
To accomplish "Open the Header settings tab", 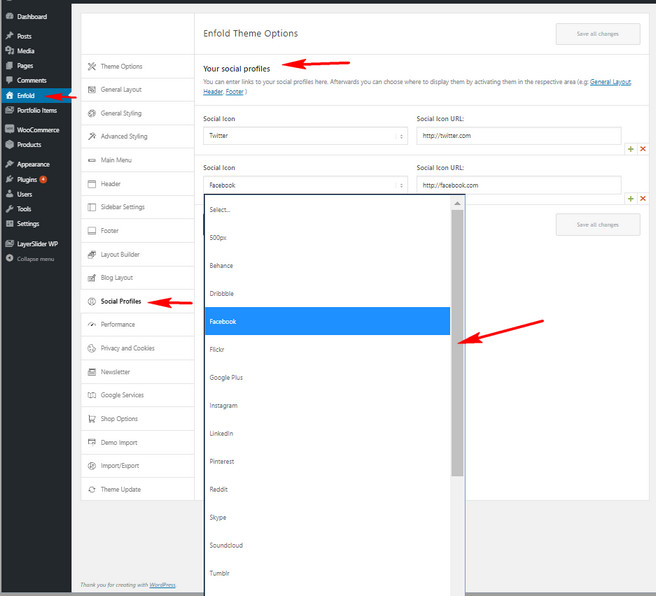I will 137,184.
